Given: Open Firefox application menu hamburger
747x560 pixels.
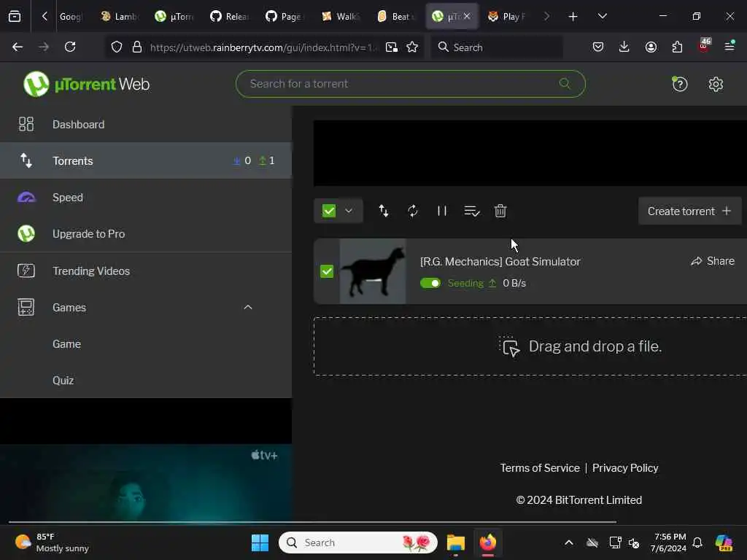Looking at the screenshot, I should 729,47.
